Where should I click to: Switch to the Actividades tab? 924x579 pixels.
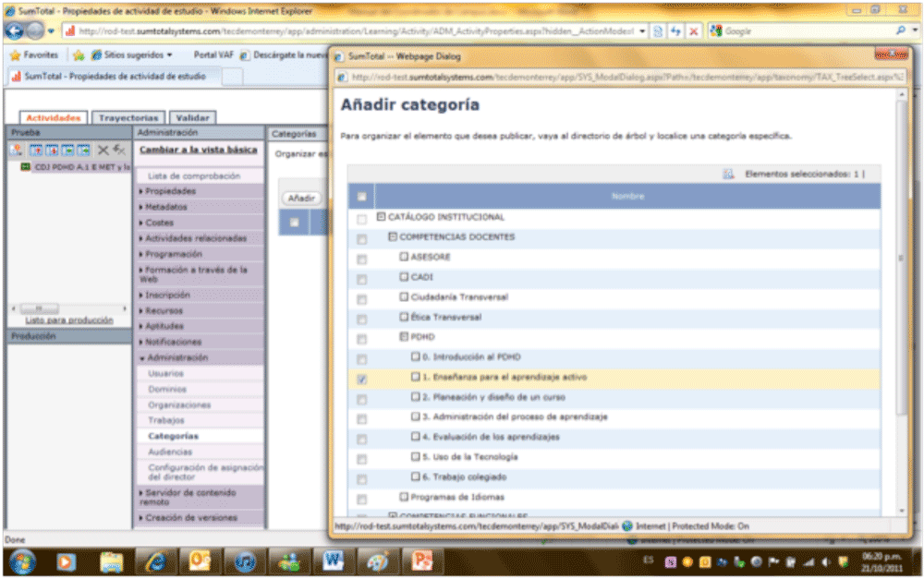point(53,118)
